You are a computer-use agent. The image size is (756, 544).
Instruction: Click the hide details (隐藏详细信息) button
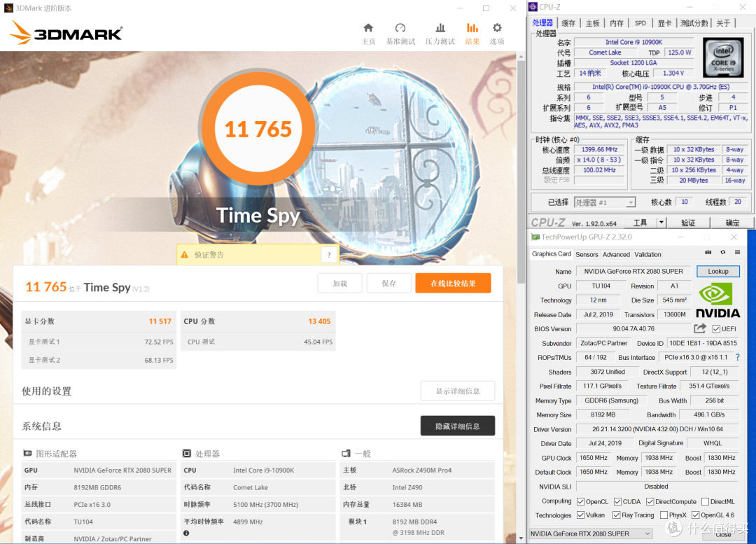point(458,426)
